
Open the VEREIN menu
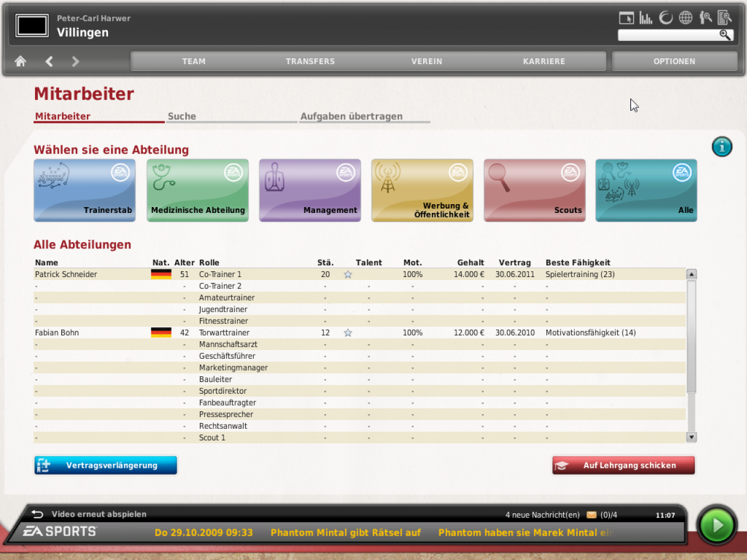[x=427, y=61]
